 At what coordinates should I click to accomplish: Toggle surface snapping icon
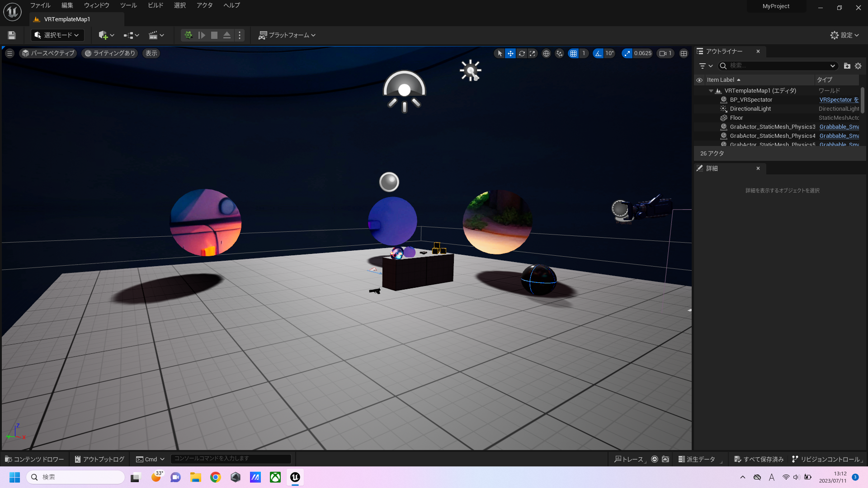pos(560,53)
